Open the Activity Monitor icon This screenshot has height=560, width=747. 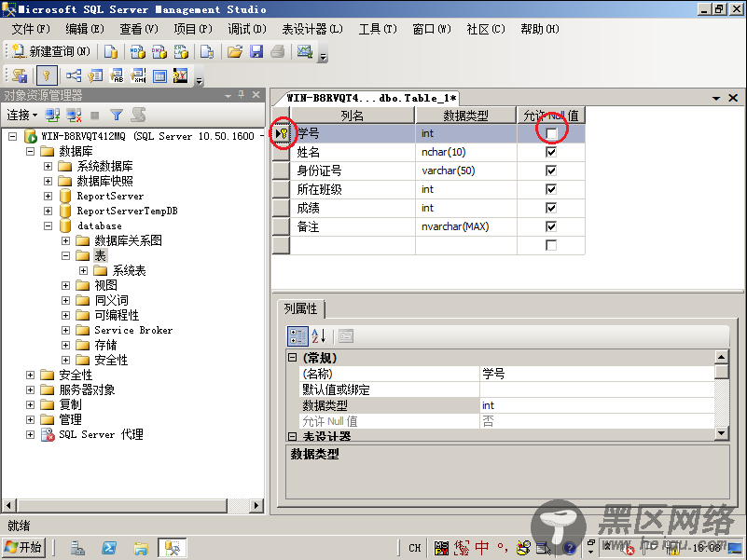tap(304, 51)
